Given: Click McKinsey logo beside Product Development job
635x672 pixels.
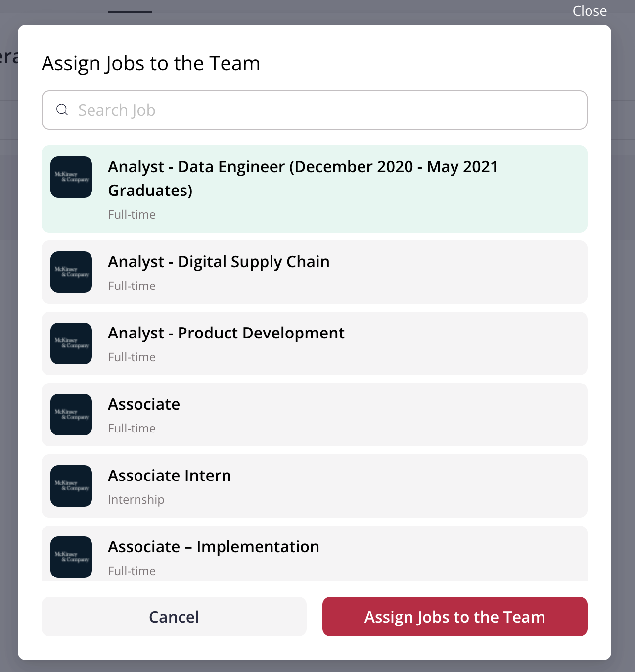Looking at the screenshot, I should [x=71, y=343].
